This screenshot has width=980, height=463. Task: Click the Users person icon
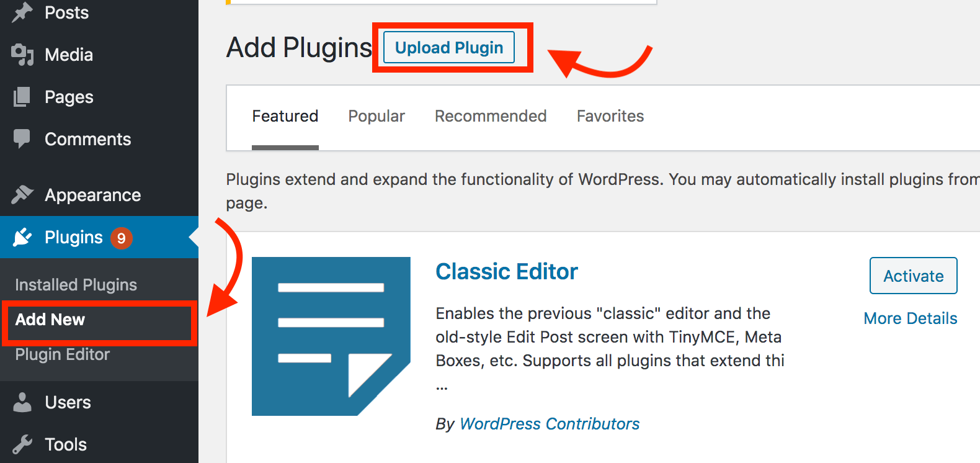[x=22, y=402]
